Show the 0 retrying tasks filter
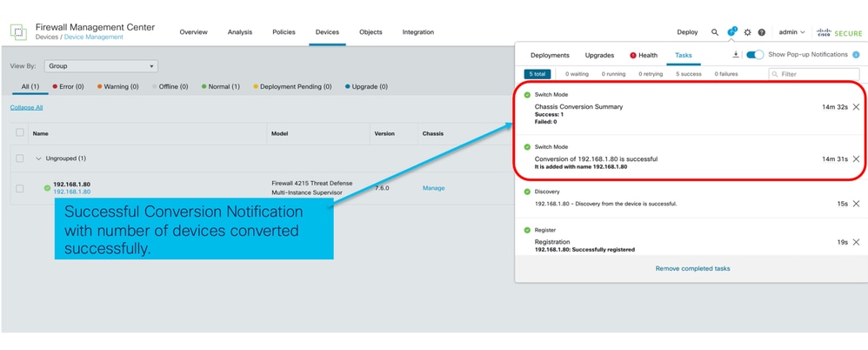The width and height of the screenshot is (868, 350). click(x=651, y=74)
